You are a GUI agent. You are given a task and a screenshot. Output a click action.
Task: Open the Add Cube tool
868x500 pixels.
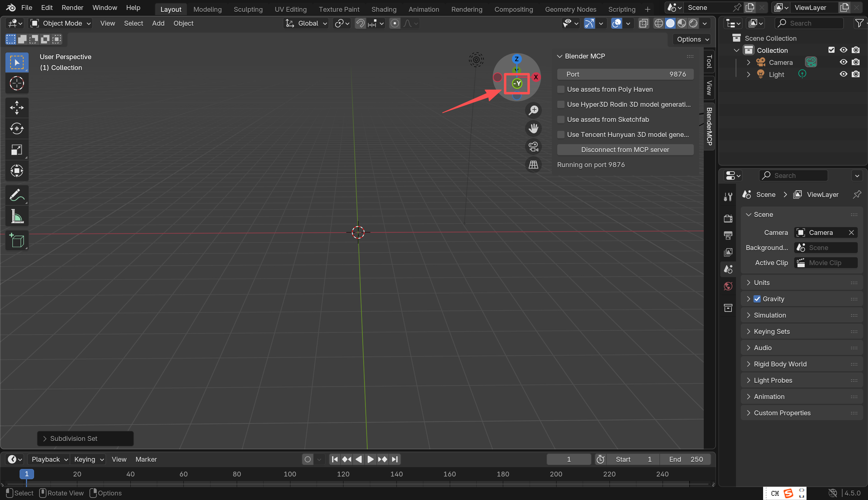point(17,240)
